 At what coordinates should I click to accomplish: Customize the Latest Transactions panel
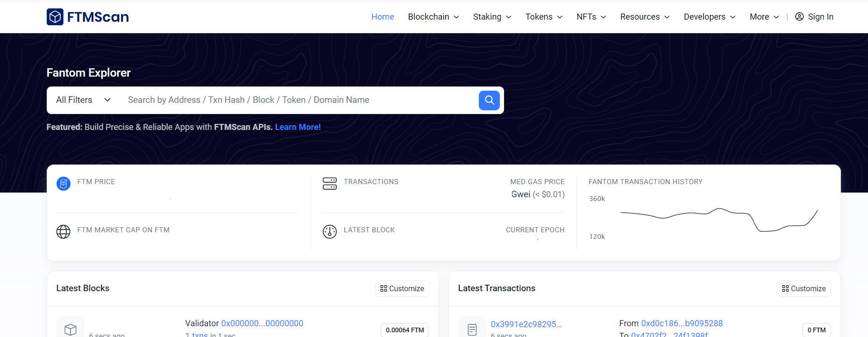(804, 289)
